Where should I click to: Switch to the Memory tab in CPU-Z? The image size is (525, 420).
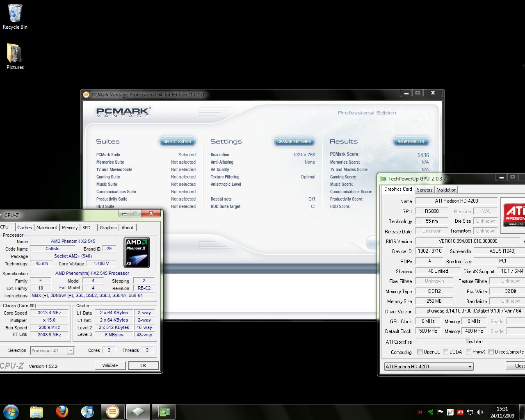70,228
